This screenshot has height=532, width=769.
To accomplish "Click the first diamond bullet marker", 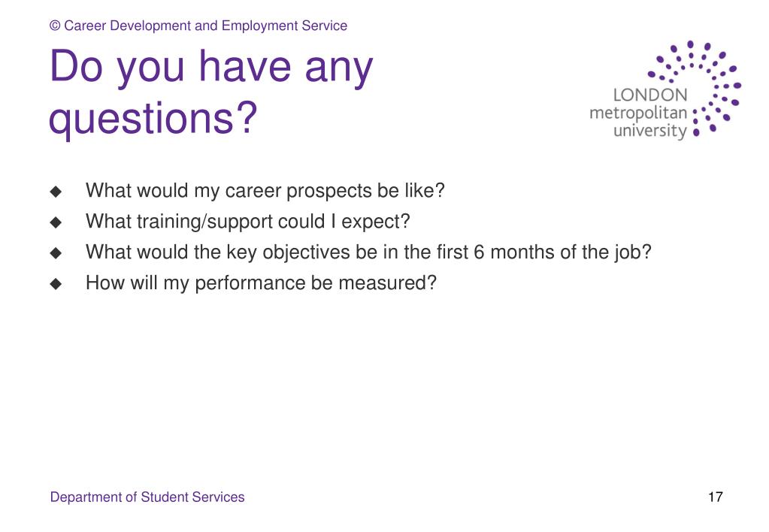I will point(56,191).
